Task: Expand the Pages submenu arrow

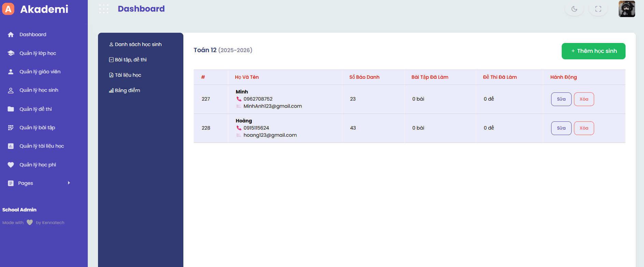Action: [x=69, y=183]
